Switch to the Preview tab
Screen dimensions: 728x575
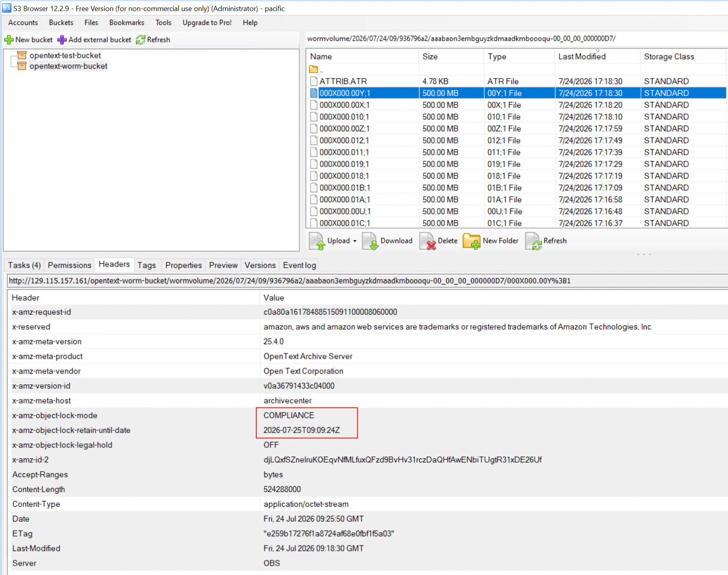pyautogui.click(x=223, y=265)
